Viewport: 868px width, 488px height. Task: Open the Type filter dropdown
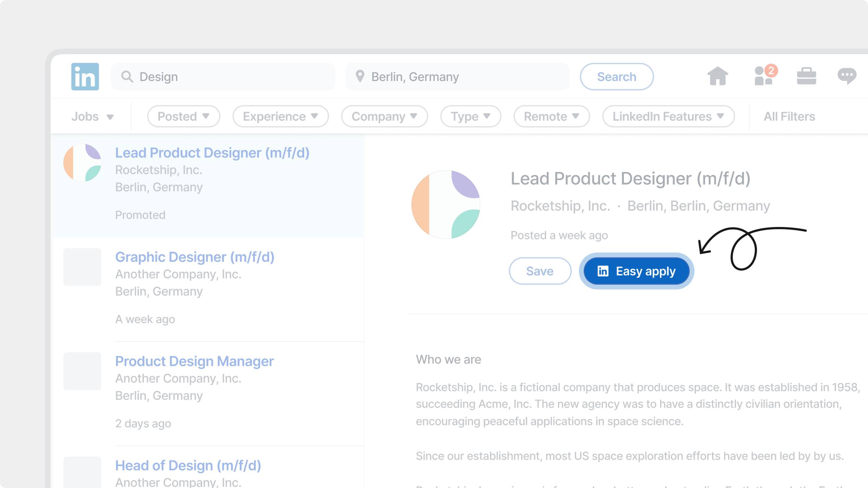470,116
